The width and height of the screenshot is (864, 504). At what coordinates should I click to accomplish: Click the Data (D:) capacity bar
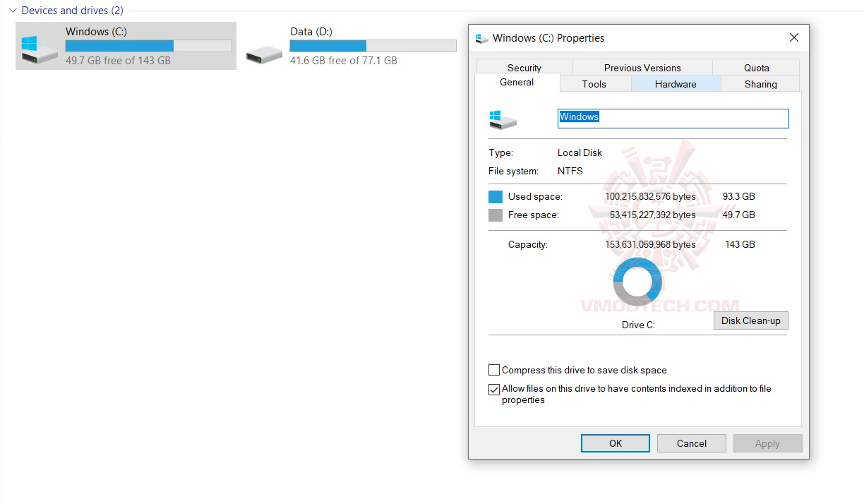(373, 45)
